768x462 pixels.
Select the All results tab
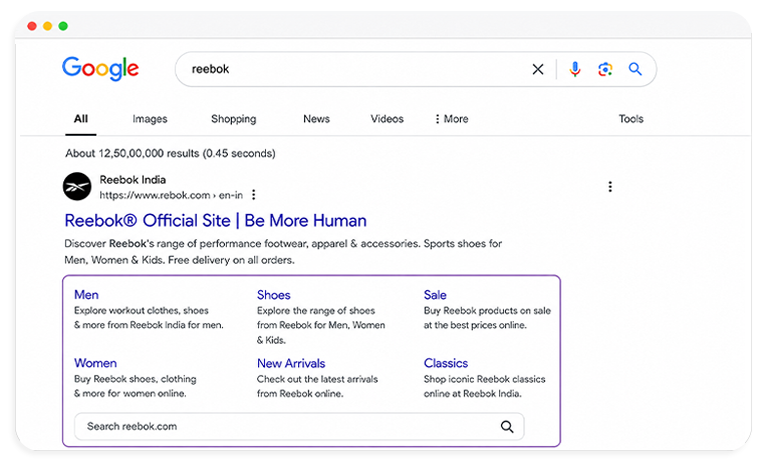(x=81, y=119)
